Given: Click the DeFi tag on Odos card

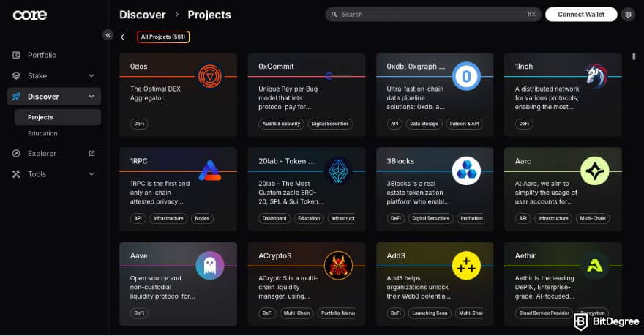Looking at the screenshot, I should 139,124.
